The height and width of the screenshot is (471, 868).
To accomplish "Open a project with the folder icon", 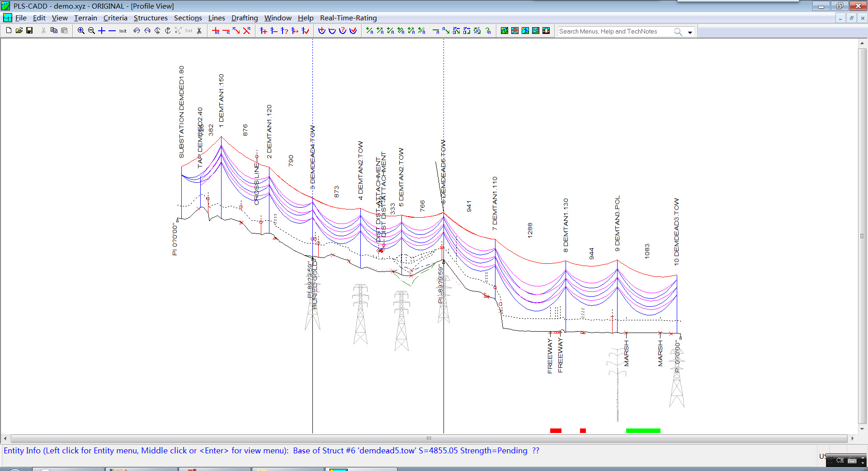I will pyautogui.click(x=19, y=31).
